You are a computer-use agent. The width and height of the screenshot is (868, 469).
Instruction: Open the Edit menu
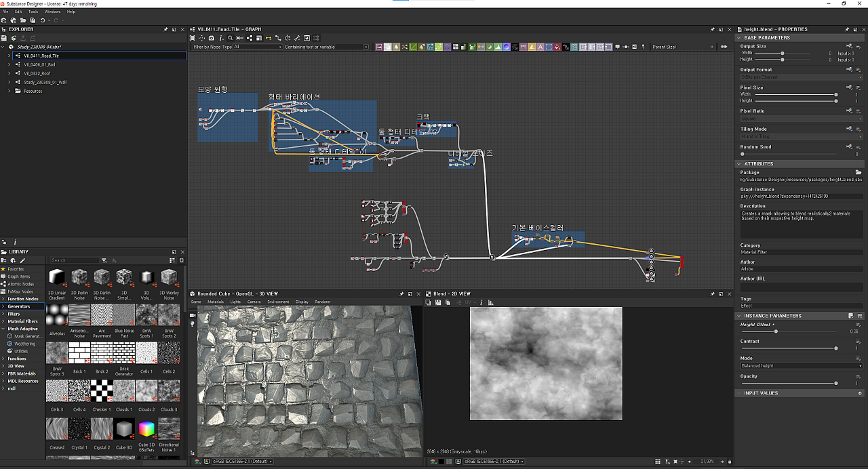[18, 12]
